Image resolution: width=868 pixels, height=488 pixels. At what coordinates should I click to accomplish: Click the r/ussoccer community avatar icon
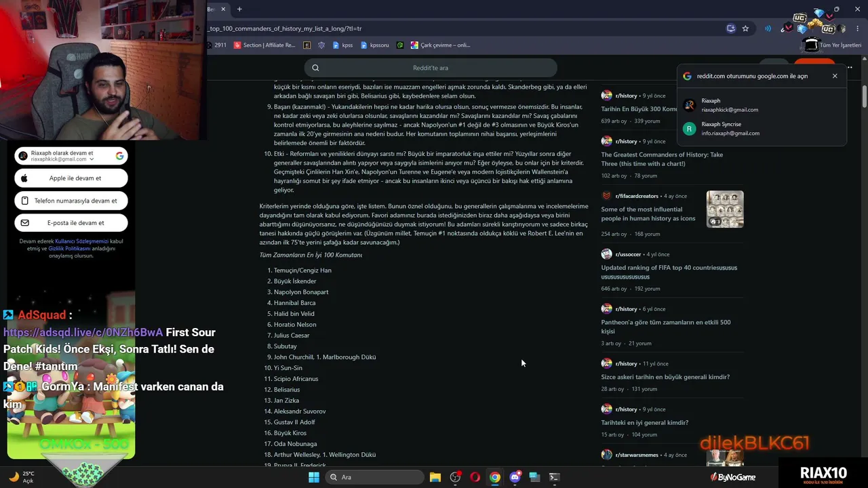coord(606,254)
